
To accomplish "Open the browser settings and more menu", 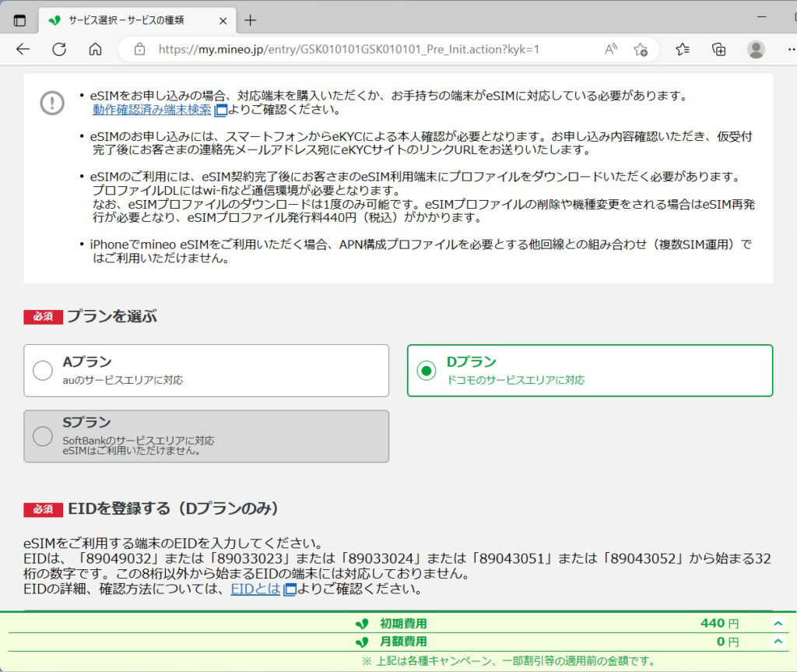I will pos(791,49).
